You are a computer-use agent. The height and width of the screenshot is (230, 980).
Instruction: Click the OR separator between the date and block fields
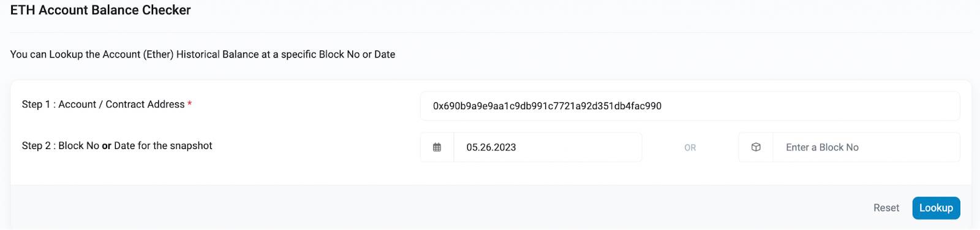690,148
